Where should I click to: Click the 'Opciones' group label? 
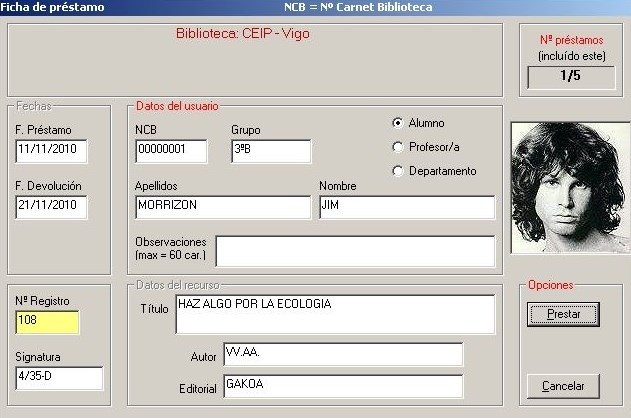click(551, 285)
